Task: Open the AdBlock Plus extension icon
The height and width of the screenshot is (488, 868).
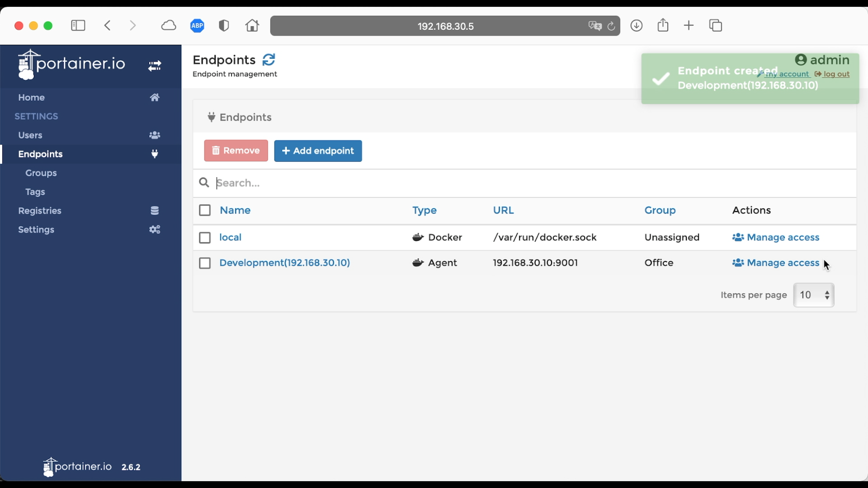Action: click(x=197, y=26)
